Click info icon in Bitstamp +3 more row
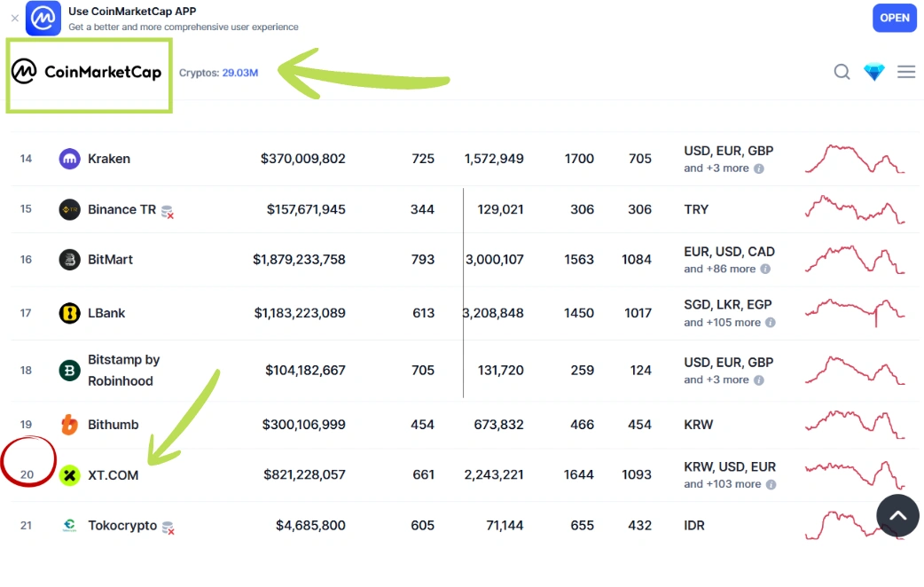This screenshot has height=587, width=924. [x=759, y=380]
